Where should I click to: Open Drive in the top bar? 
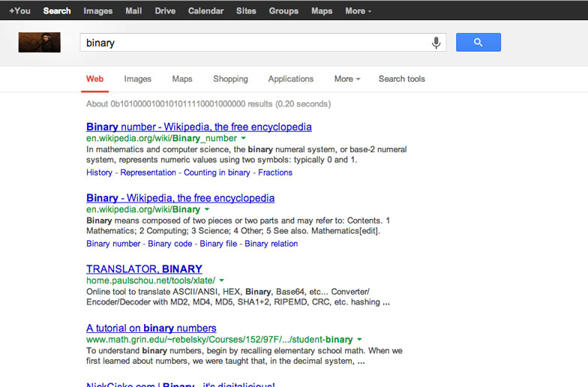coord(165,10)
